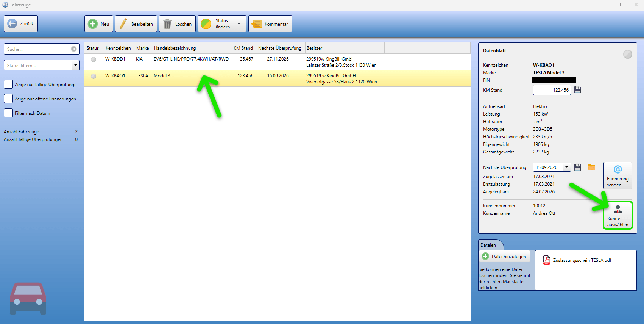Click status circle of W-KBDD1 row
Image resolution: width=644 pixels, height=324 pixels.
pyautogui.click(x=94, y=59)
